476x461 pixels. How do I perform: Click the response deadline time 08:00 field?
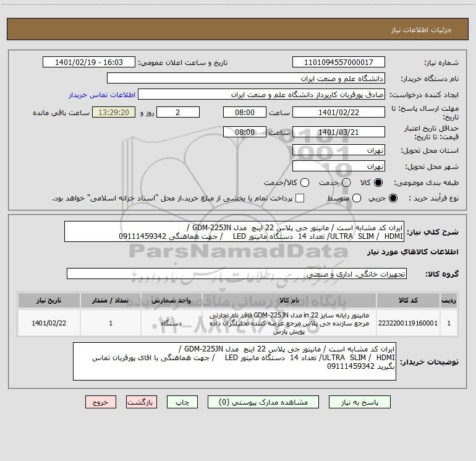pyautogui.click(x=245, y=112)
